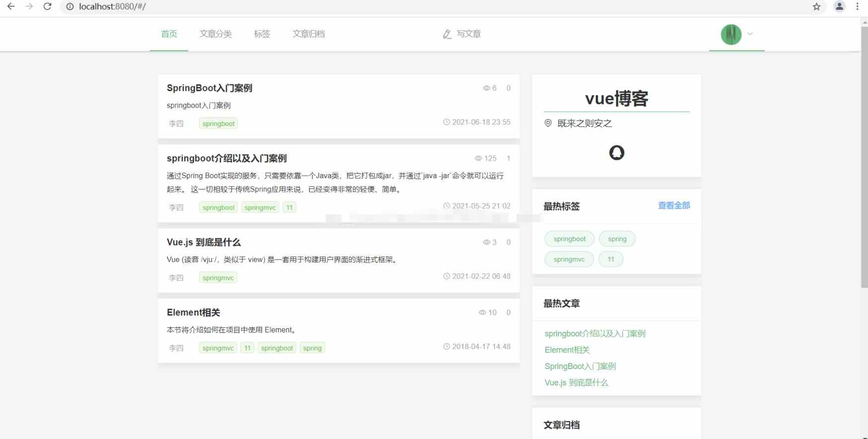Click the page vertical scrollbar thumb
The height and width of the screenshot is (439, 868).
click(865, 157)
